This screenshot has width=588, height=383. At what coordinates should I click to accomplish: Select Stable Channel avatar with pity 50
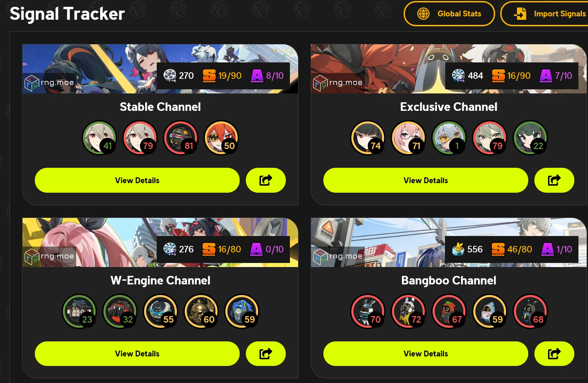click(221, 138)
